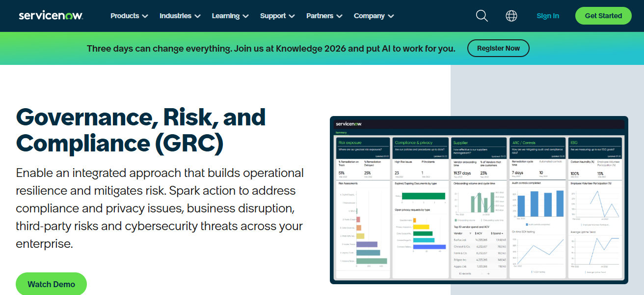The image size is (644, 295).
Task: Register Now for Knowledge 2026
Action: [498, 48]
